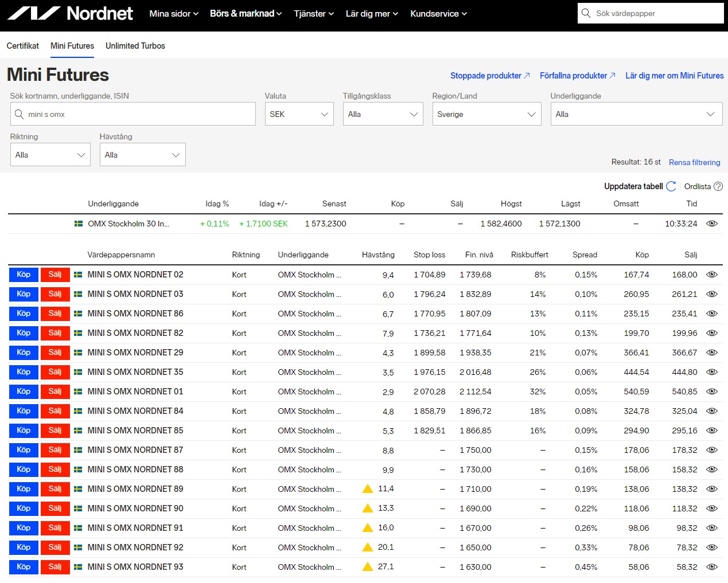Open the Hävstång filter dropdown
This screenshot has height=583, width=728.
point(142,155)
